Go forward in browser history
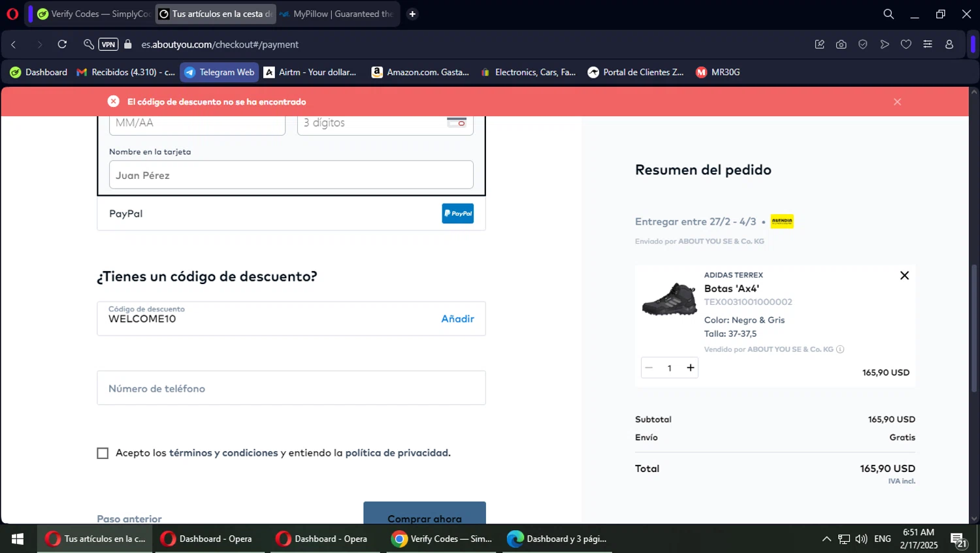Screen dimensions: 980x553 (39, 44)
